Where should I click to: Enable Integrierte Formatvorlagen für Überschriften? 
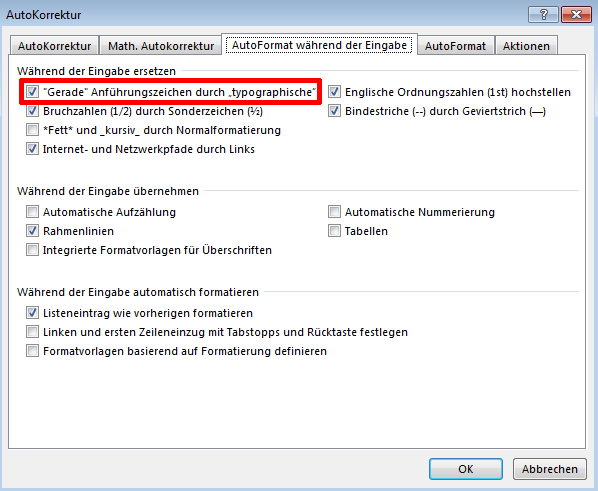pyautogui.click(x=32, y=250)
